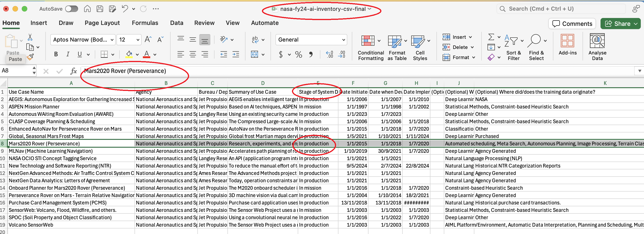Image resolution: width=644 pixels, height=234 pixels.
Task: Click the Increase Font Size icon
Action: tap(148, 39)
